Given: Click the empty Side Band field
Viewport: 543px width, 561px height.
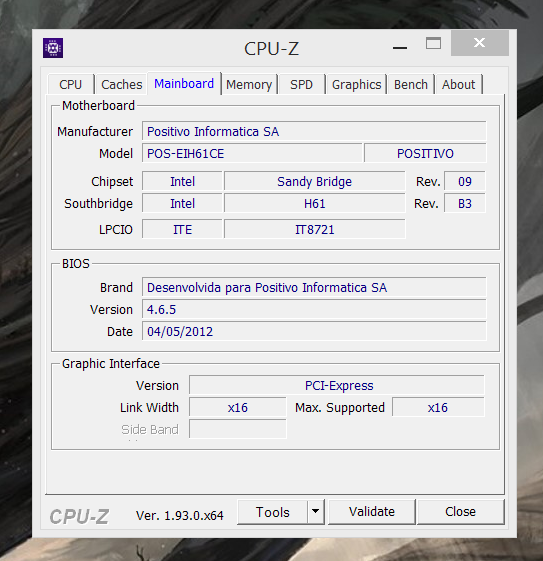Looking at the screenshot, I should tap(238, 429).
